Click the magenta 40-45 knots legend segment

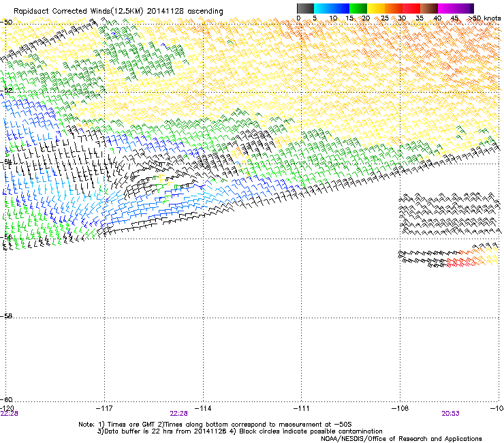(447, 8)
